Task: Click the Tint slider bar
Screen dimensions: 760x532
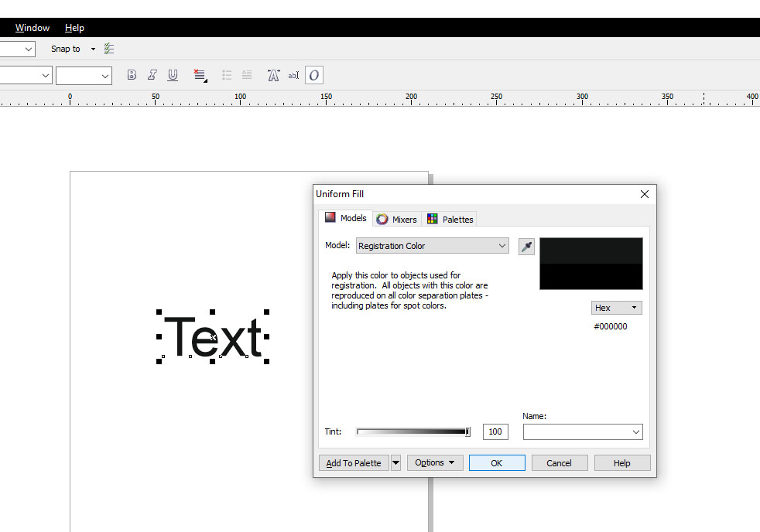Action: coord(413,431)
